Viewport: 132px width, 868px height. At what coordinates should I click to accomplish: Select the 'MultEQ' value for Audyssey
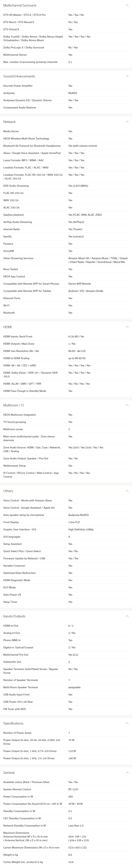pyautogui.click(x=73, y=93)
